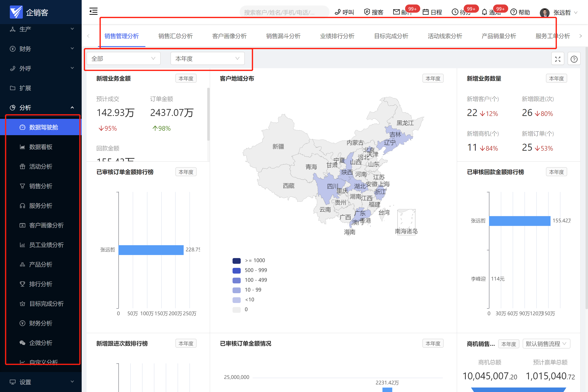
Task: Select the 数据看板 sidebar icon
Action: [22, 147]
